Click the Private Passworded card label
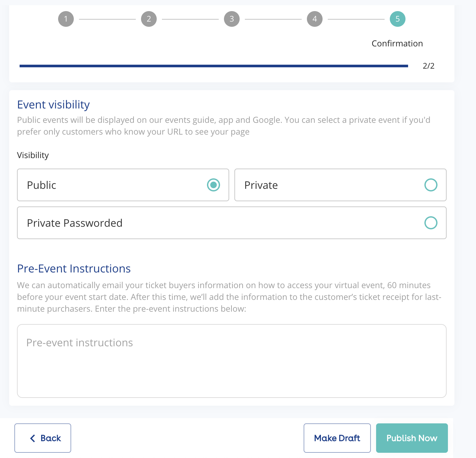This screenshot has height=458, width=476. [x=75, y=223]
